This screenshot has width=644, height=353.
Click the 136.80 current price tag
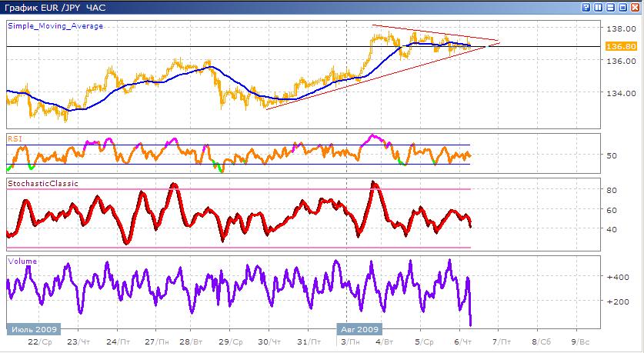[621, 46]
